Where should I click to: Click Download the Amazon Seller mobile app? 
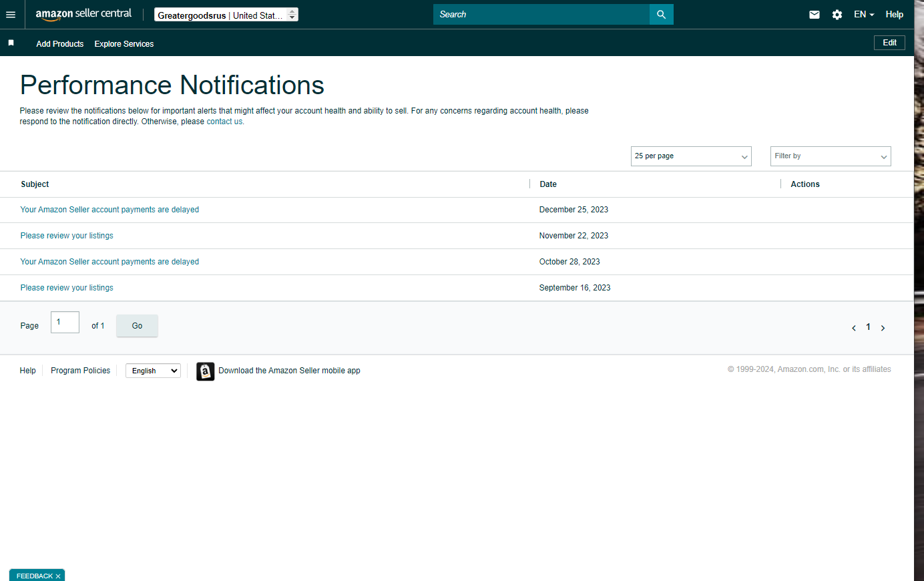[289, 371]
